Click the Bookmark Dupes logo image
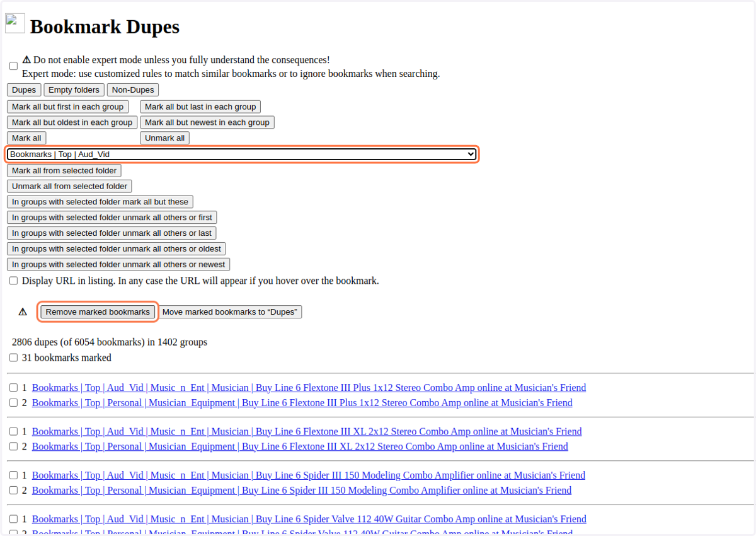The image size is (756, 536). coord(15,23)
